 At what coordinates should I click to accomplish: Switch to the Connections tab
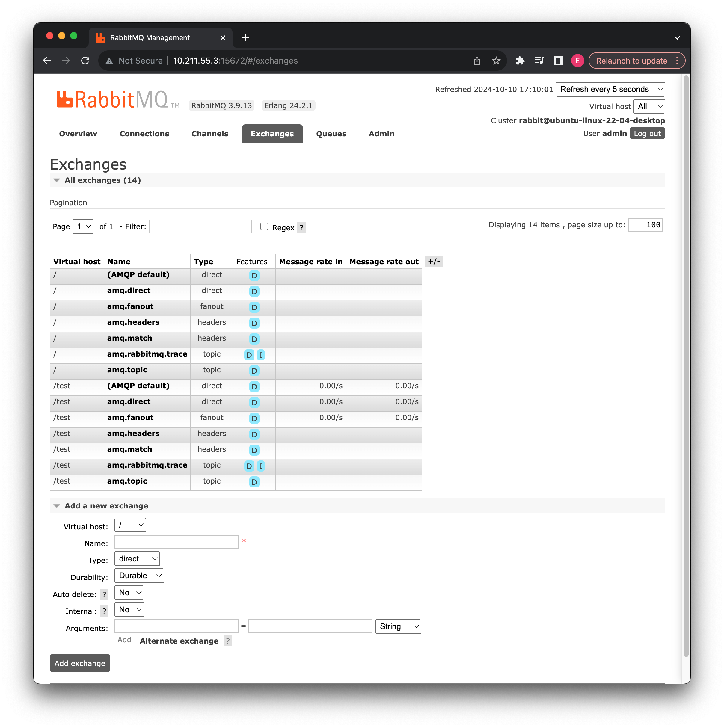pyautogui.click(x=144, y=134)
